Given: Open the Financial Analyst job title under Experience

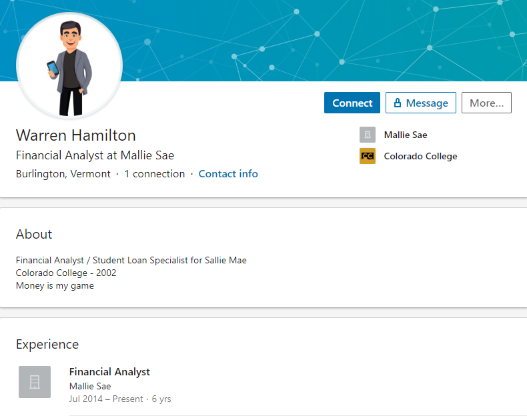Looking at the screenshot, I should (109, 371).
